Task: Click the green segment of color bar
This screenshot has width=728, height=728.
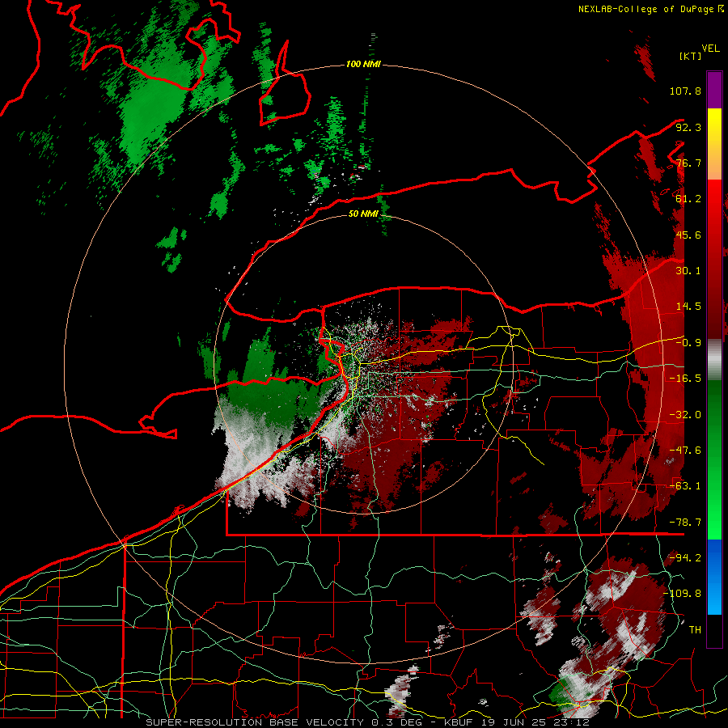Action: coord(714,459)
